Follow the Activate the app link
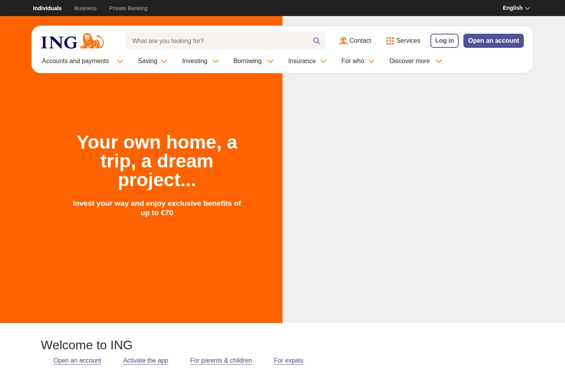This screenshot has width=565, height=392. point(146,361)
